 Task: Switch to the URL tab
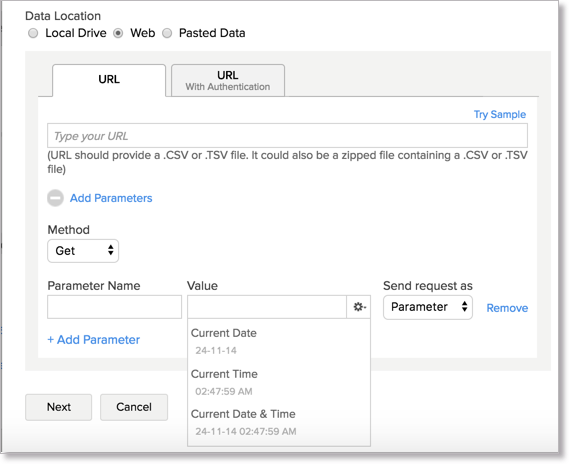point(109,80)
